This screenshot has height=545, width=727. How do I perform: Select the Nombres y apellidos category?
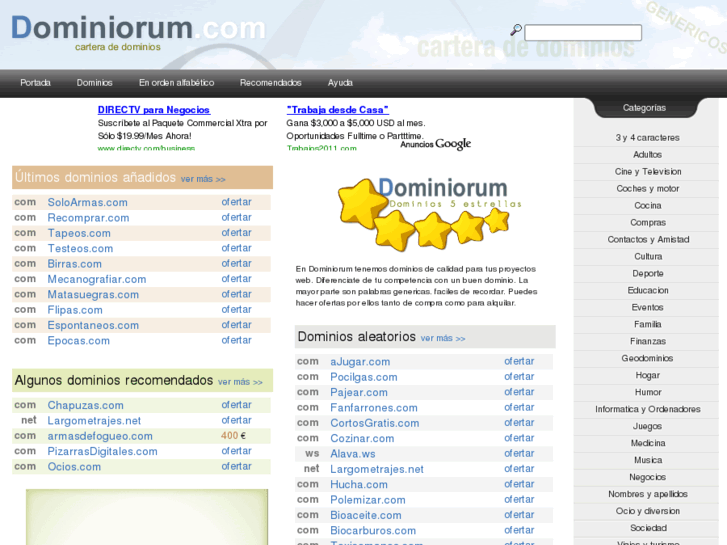[647, 494]
